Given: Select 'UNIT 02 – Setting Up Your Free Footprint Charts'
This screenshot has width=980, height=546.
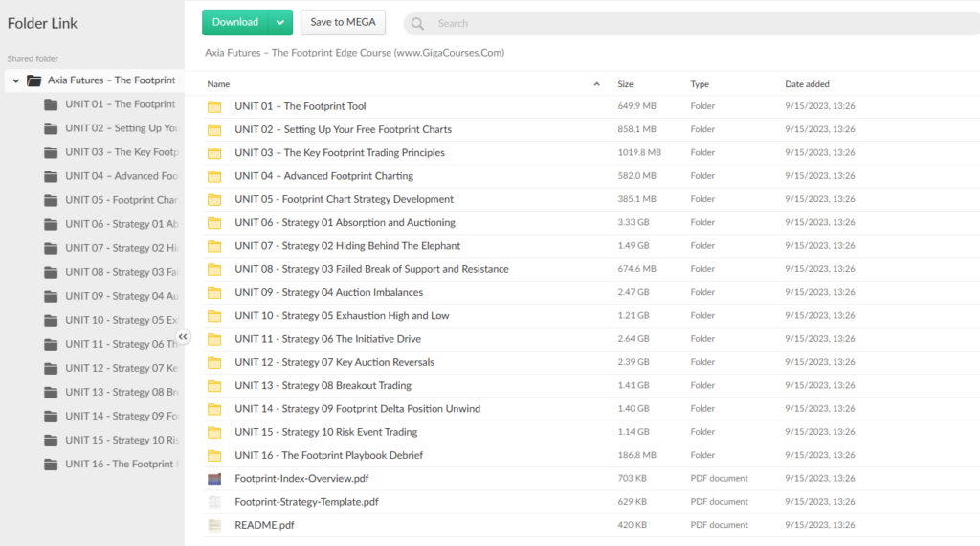Looking at the screenshot, I should coord(344,129).
